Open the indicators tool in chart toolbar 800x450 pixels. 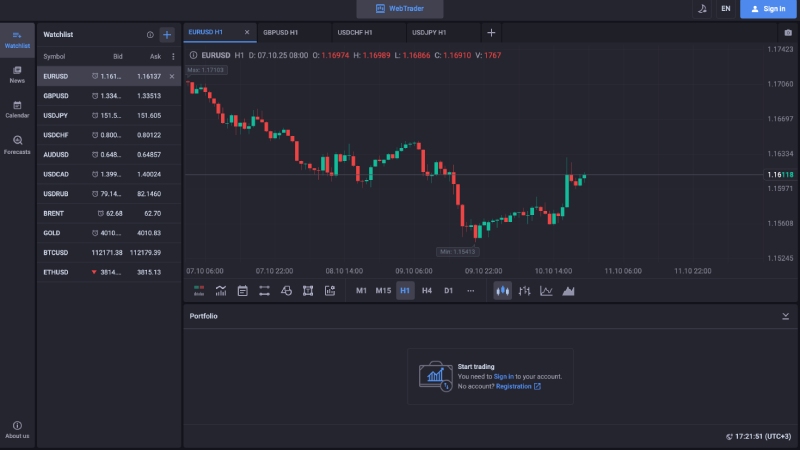[220, 291]
